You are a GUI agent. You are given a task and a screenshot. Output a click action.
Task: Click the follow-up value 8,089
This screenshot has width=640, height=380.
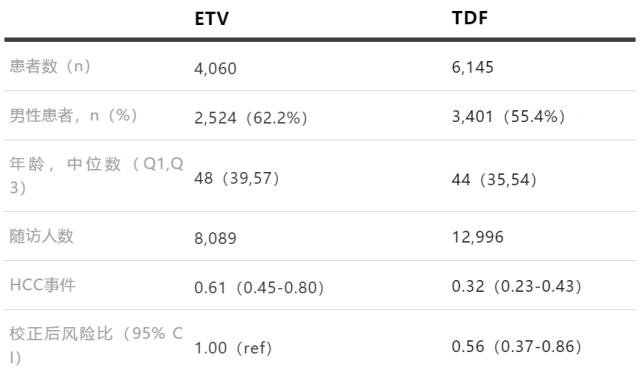(x=215, y=238)
